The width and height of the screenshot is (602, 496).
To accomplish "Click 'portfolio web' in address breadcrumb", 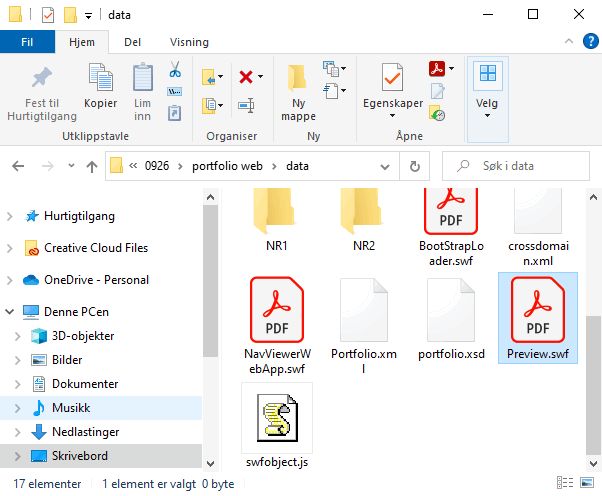I will (227, 166).
